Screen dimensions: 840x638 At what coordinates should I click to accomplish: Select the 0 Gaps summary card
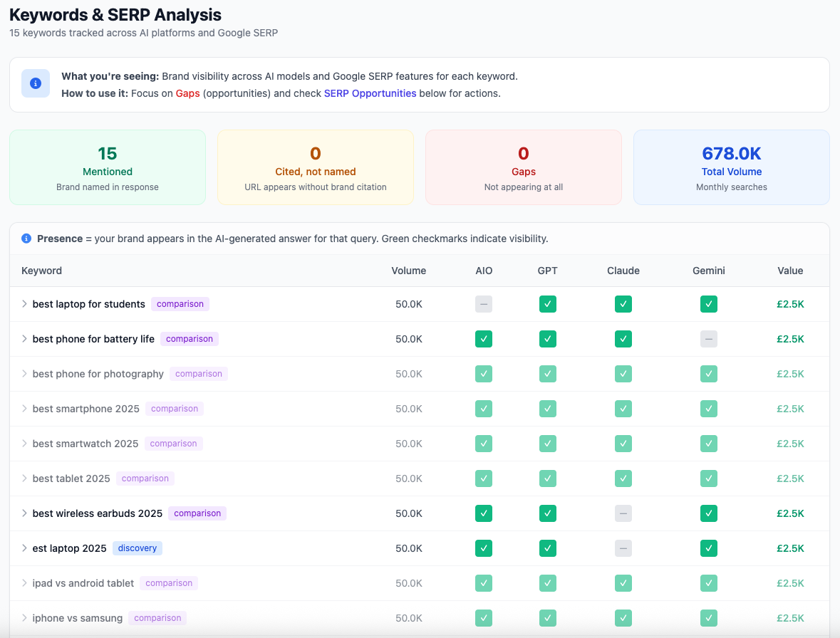coord(523,167)
